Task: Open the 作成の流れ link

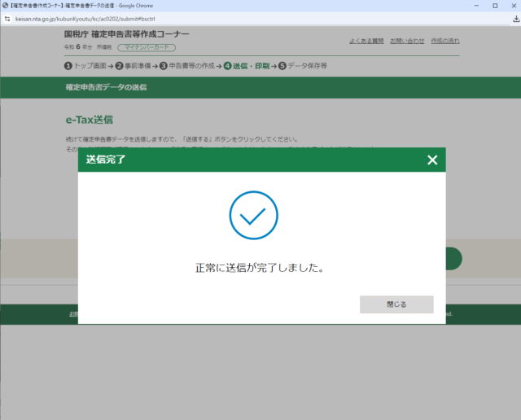Action: [445, 40]
